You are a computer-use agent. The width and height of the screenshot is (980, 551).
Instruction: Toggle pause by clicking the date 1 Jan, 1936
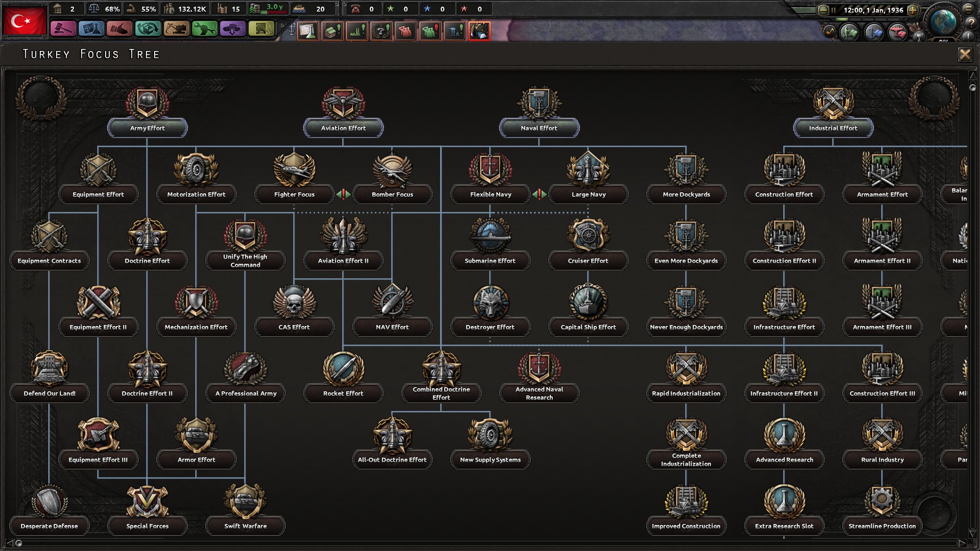[873, 10]
